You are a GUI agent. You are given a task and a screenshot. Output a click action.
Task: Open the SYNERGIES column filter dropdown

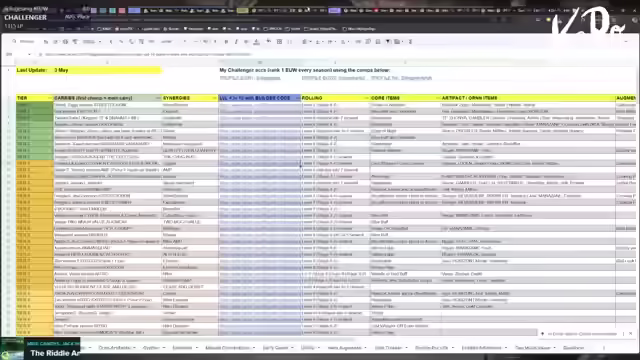point(214,98)
